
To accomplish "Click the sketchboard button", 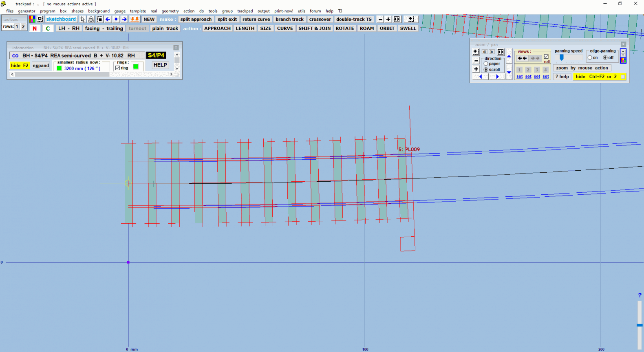I will point(61,19).
